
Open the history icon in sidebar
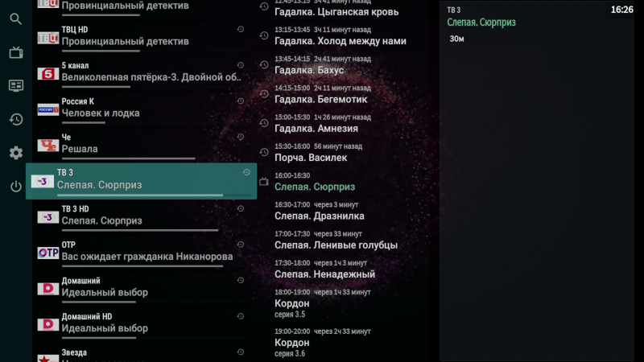tap(16, 119)
